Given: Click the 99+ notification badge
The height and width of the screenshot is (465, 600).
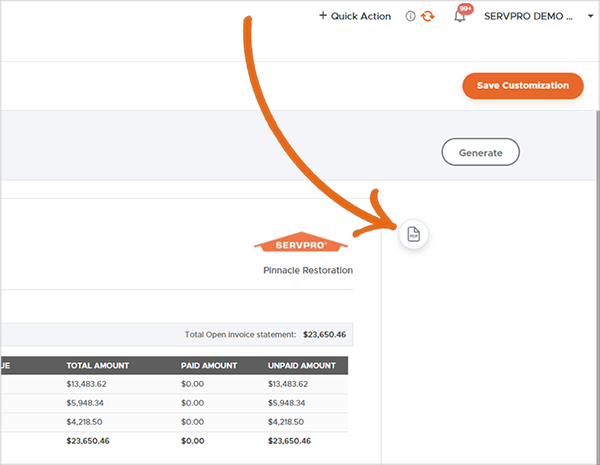Looking at the screenshot, I should point(466,9).
